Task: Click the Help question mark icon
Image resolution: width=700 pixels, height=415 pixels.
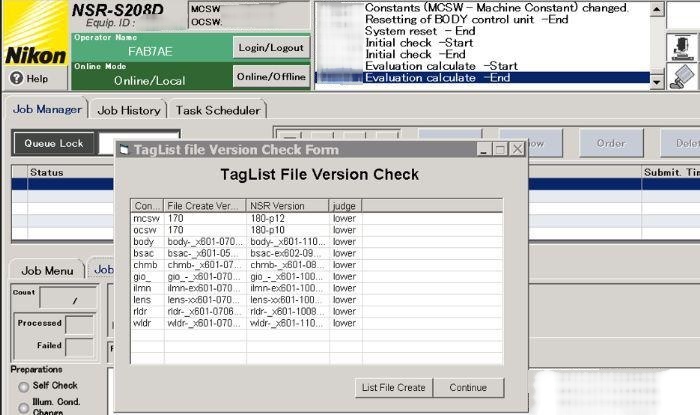Action: pos(16,78)
